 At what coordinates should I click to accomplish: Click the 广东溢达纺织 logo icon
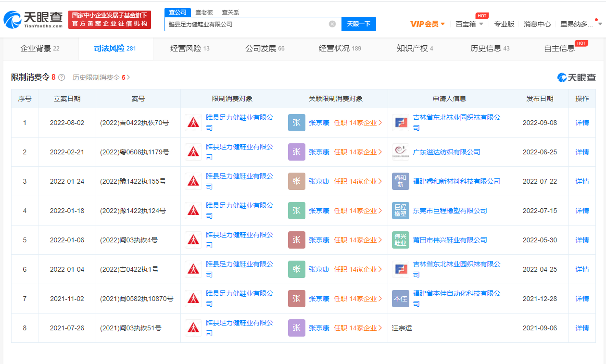400,152
